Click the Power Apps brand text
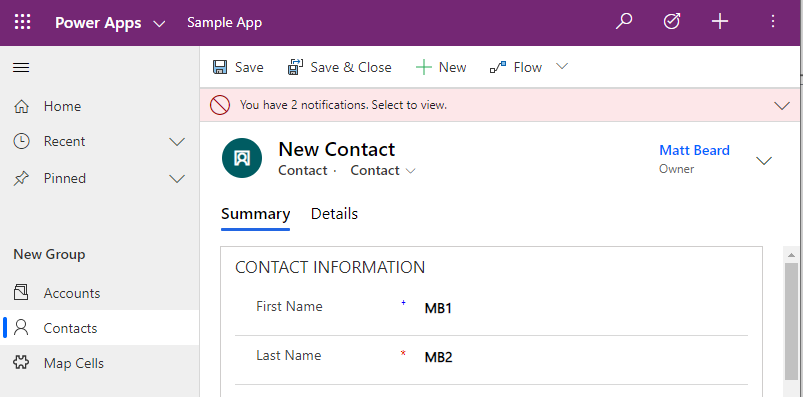Screen dimensions: 803x397 click(98, 23)
